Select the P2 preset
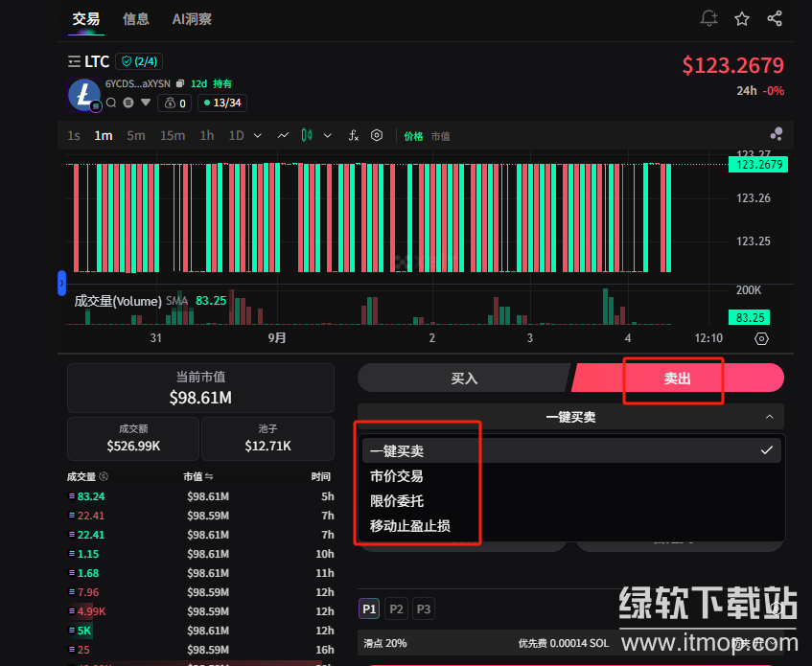Viewport: 812px width, 666px height. pos(396,609)
